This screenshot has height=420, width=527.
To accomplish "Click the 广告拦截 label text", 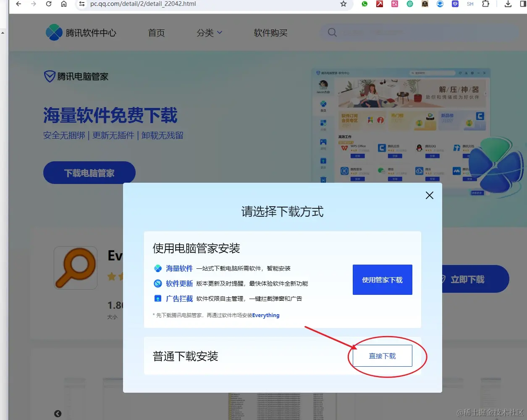I will pyautogui.click(x=179, y=299).
